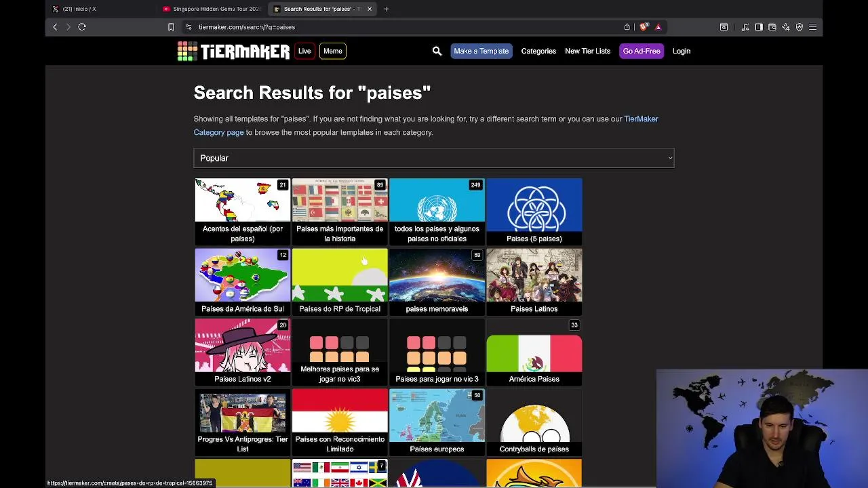Open New Tier Lists menu item

coord(587,51)
